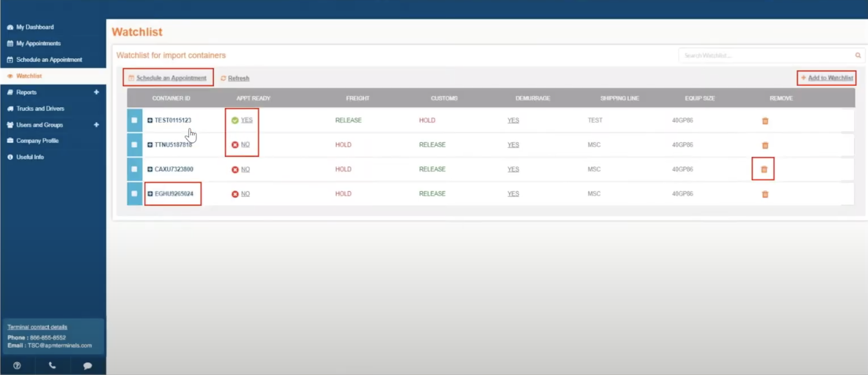Click the phone icon in sidebar footer
The height and width of the screenshot is (375, 868).
[52, 366]
